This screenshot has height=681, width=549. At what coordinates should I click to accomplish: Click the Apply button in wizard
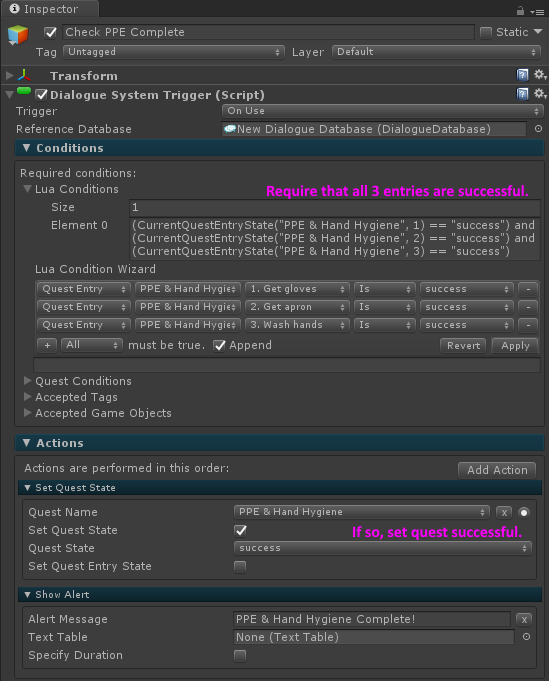(515, 346)
